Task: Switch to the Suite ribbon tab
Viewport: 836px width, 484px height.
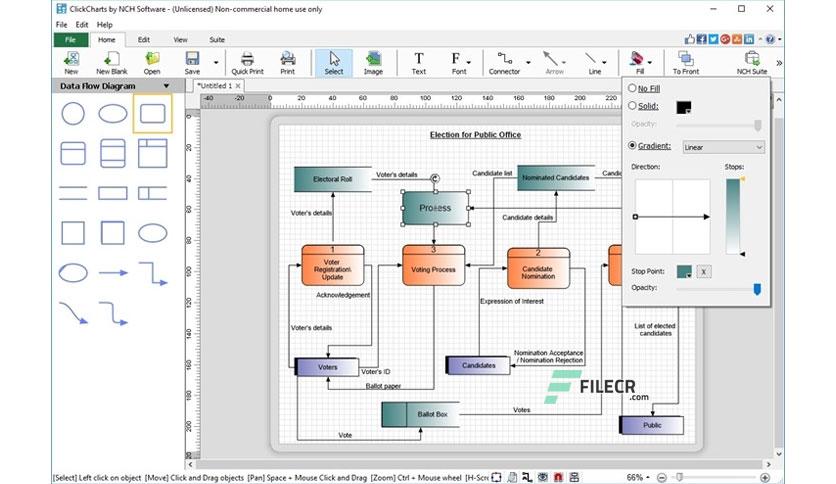Action: click(x=217, y=39)
